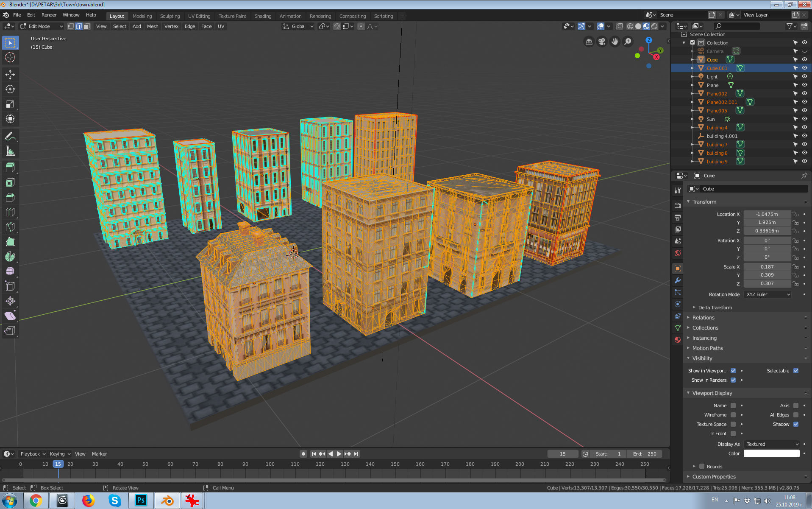
Task: Open the Playback dropdown in timeline
Action: click(33, 454)
